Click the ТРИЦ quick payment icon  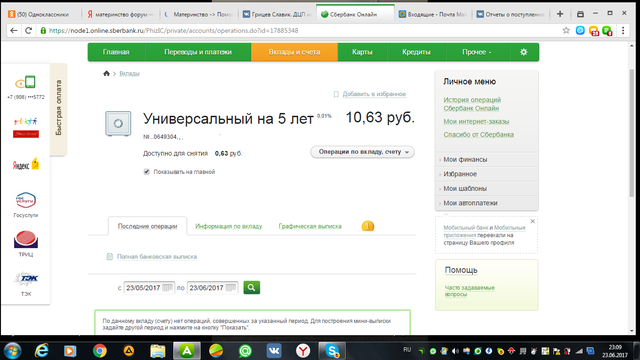(x=26, y=240)
